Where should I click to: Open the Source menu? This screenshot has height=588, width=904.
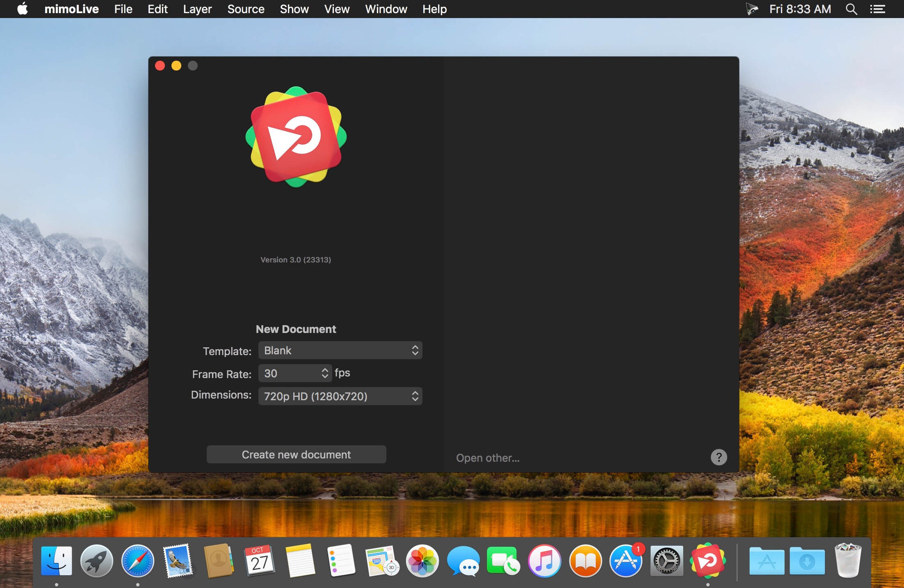click(x=246, y=9)
